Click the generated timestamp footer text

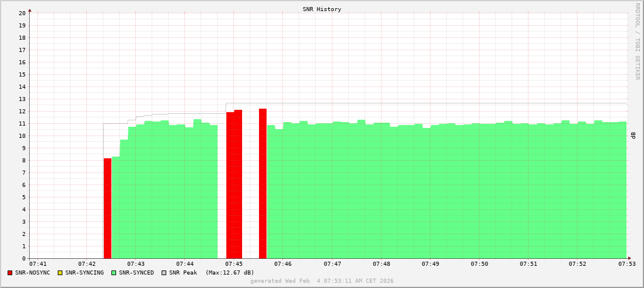322,281
